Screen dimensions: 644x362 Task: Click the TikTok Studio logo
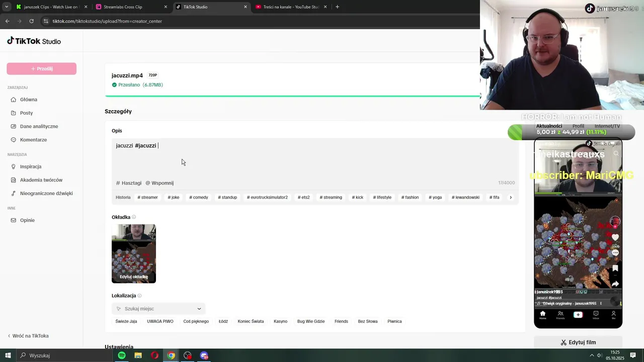[34, 41]
